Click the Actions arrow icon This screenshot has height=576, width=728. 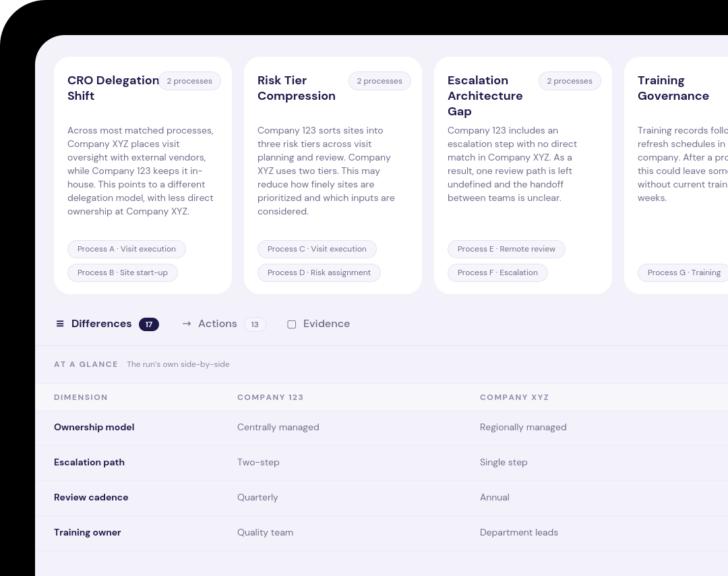tap(187, 324)
